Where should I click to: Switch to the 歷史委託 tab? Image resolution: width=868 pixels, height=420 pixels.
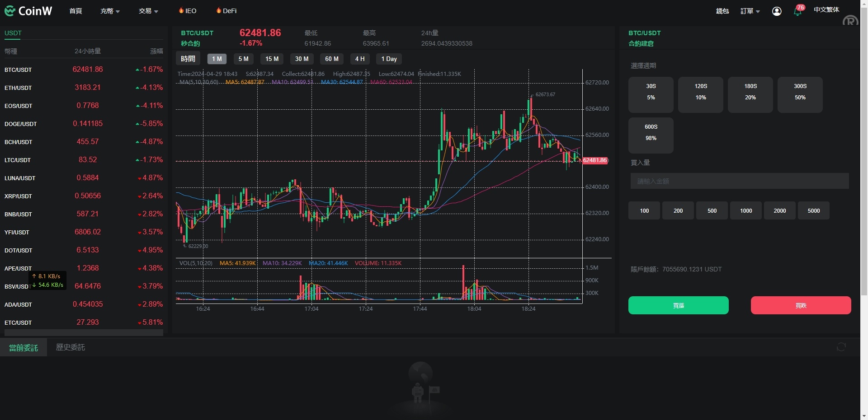point(70,347)
